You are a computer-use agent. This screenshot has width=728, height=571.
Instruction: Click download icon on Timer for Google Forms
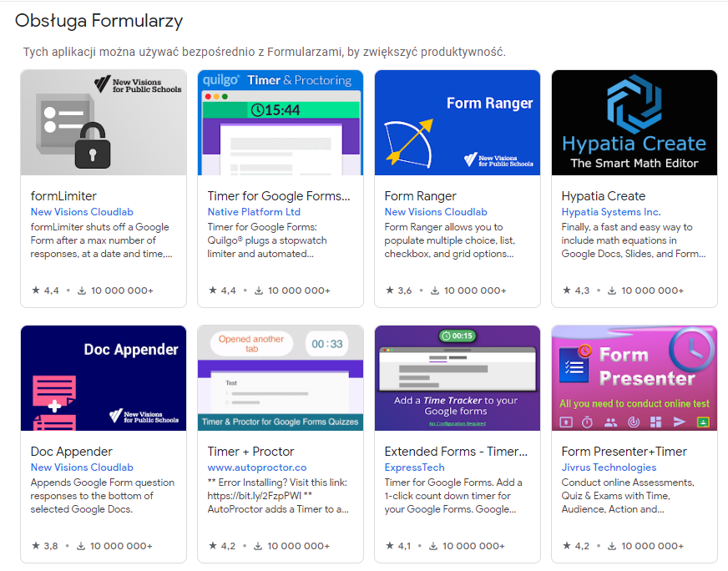coord(259,291)
